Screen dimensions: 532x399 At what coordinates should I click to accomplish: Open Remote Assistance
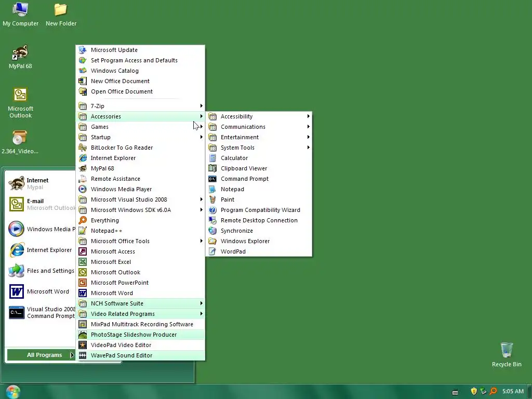coord(140,179)
